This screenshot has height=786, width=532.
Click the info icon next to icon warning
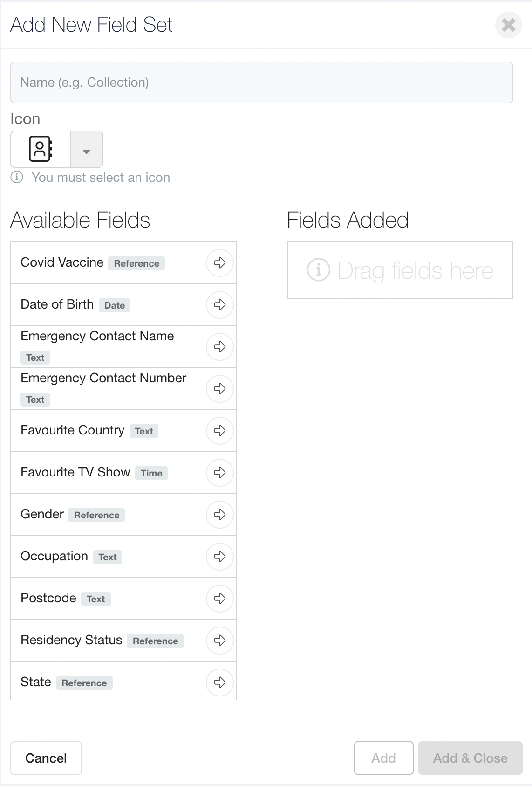click(x=17, y=177)
